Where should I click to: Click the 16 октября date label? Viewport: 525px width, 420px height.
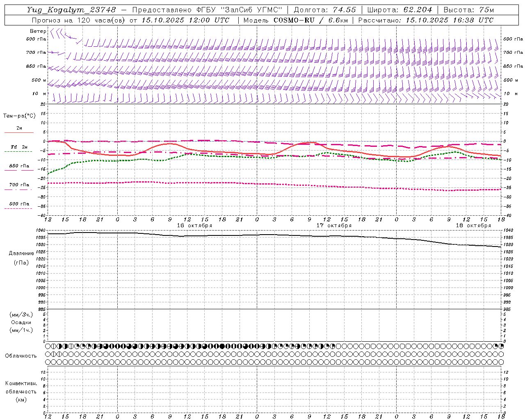pyautogui.click(x=194, y=226)
